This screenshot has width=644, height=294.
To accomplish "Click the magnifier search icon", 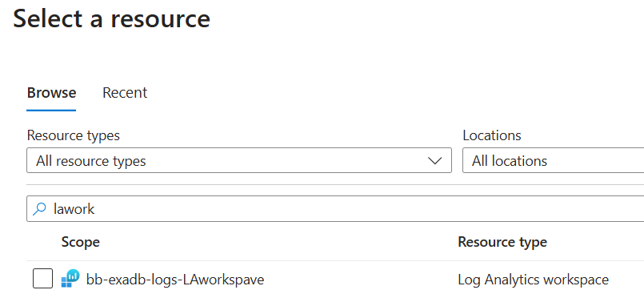I will click(39, 209).
